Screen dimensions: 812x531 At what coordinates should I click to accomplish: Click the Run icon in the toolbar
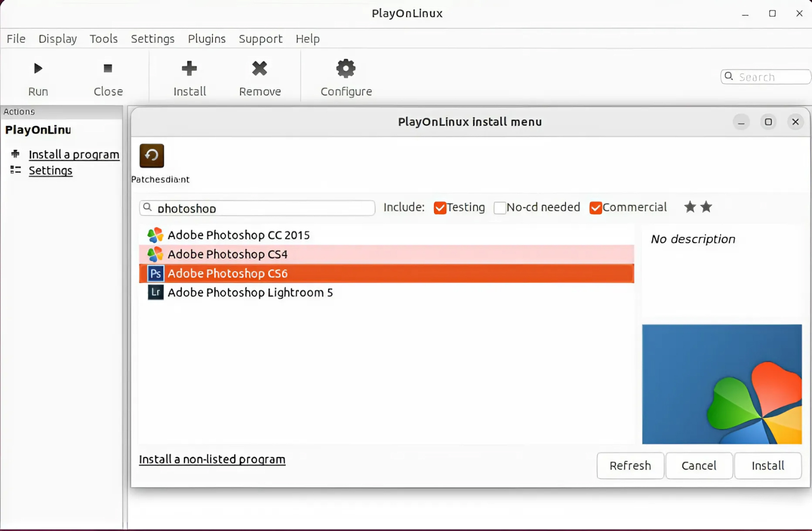tap(38, 68)
